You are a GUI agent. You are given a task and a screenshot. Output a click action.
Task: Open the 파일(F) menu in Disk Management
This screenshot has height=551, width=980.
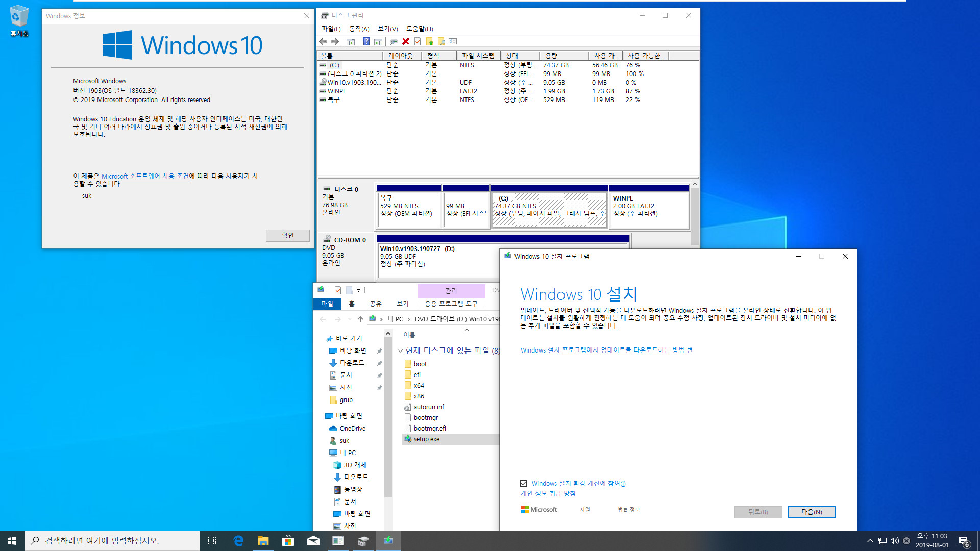331,29
